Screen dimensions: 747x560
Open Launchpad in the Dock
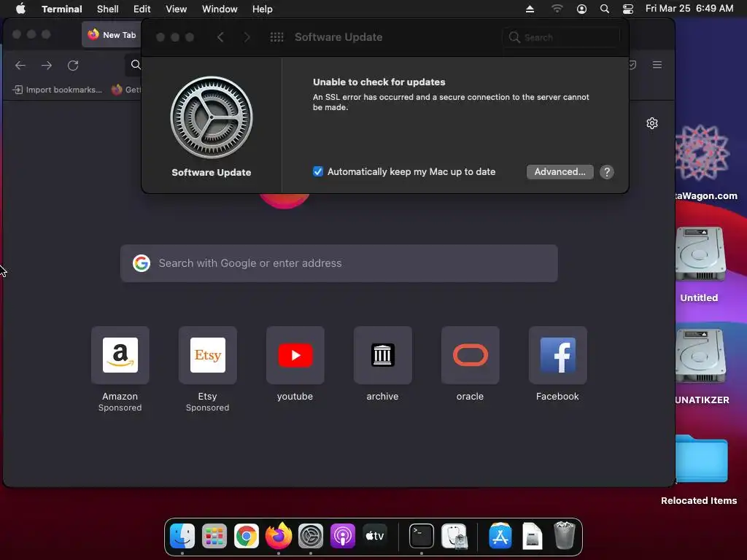(214, 536)
